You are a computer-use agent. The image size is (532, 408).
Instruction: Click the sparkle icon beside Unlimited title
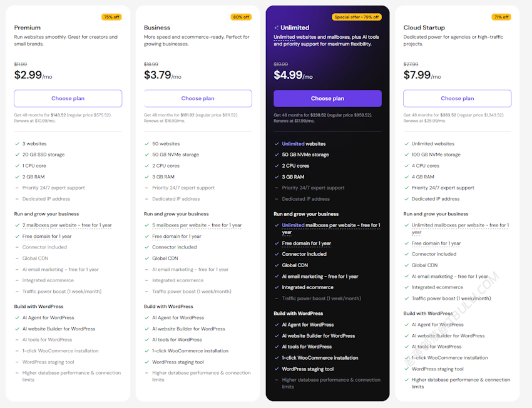click(x=276, y=28)
